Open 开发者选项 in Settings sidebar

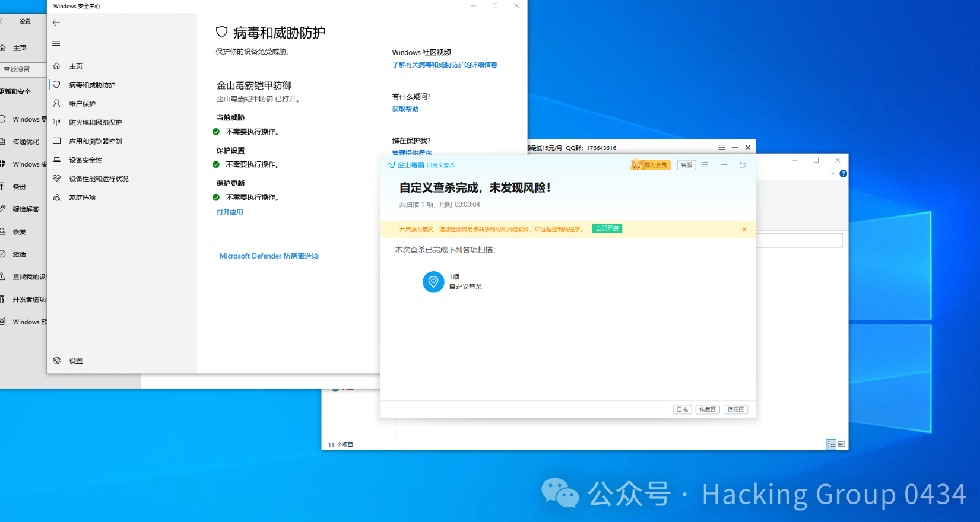pos(29,300)
